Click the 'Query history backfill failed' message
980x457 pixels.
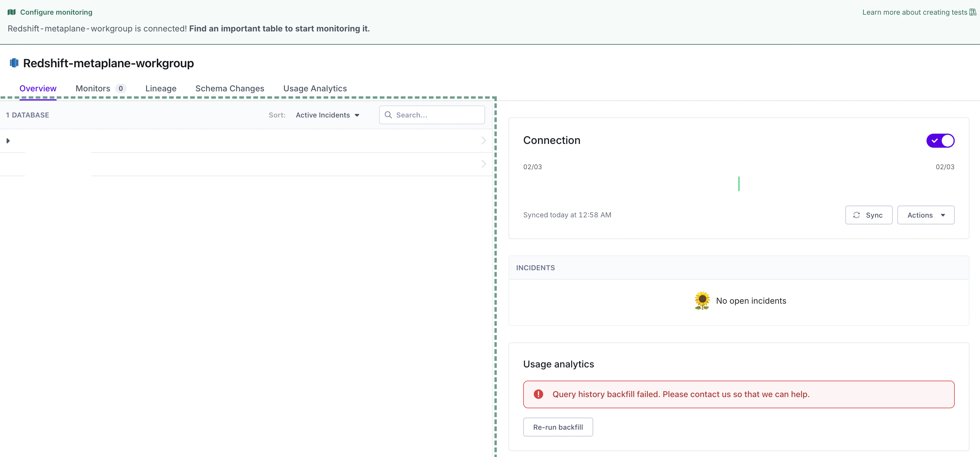[681, 394]
